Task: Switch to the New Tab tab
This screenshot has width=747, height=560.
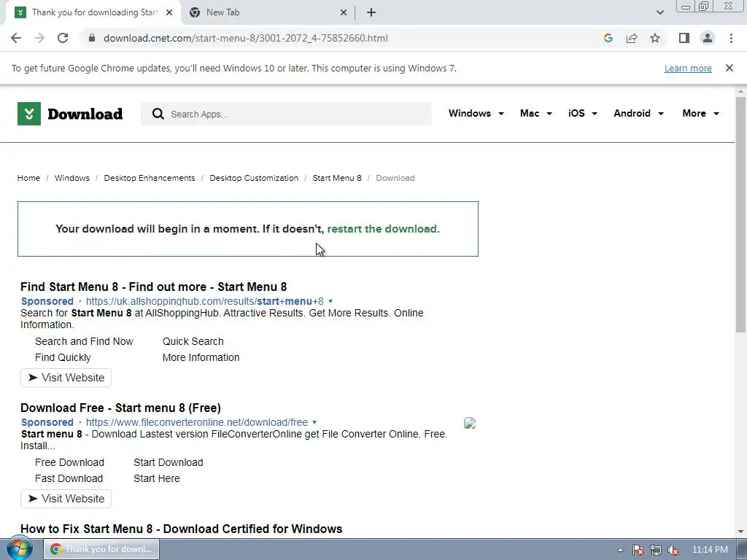Action: (x=268, y=13)
